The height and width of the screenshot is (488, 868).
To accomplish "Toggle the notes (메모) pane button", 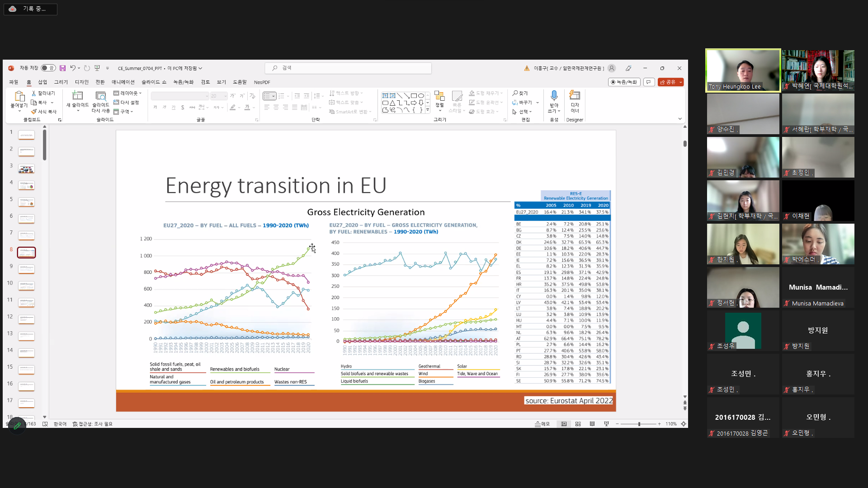I will [542, 424].
